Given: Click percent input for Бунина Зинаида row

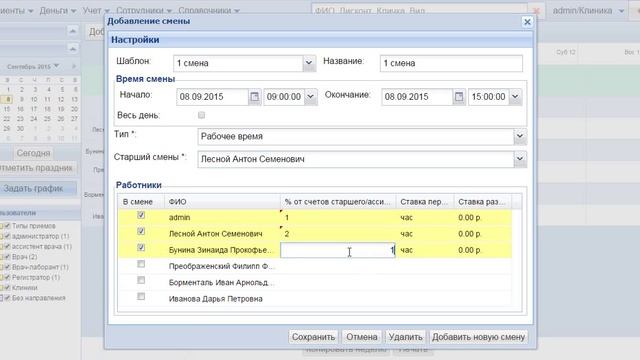Looking at the screenshot, I should pyautogui.click(x=338, y=250).
